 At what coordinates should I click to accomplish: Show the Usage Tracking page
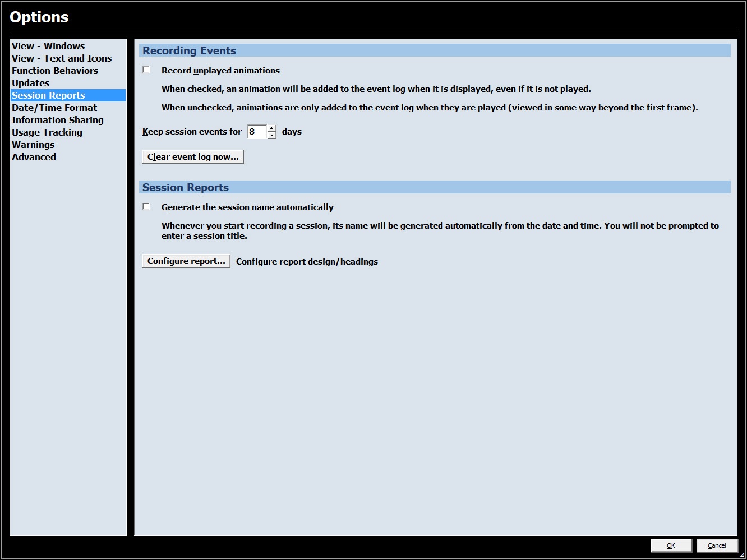tap(47, 132)
